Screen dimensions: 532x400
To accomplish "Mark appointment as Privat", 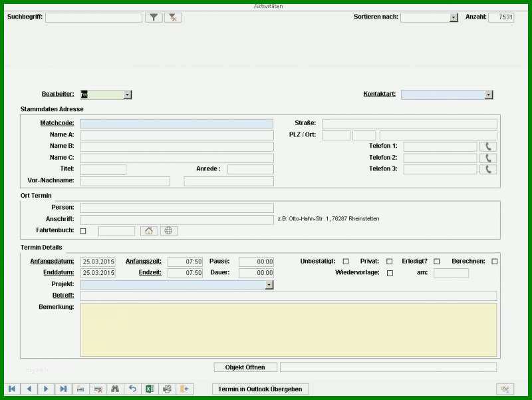I will tap(390, 262).
